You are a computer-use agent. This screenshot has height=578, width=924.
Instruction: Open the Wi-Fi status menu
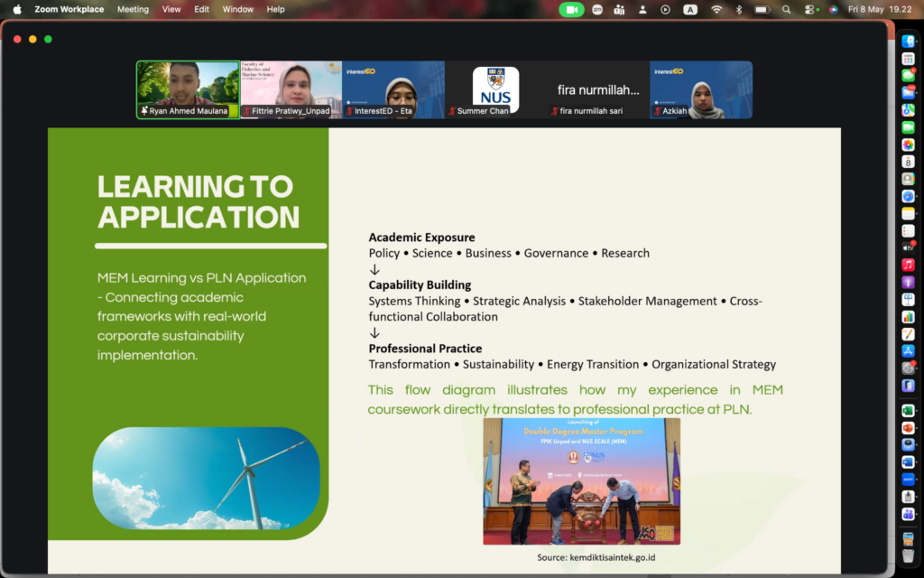coord(716,9)
